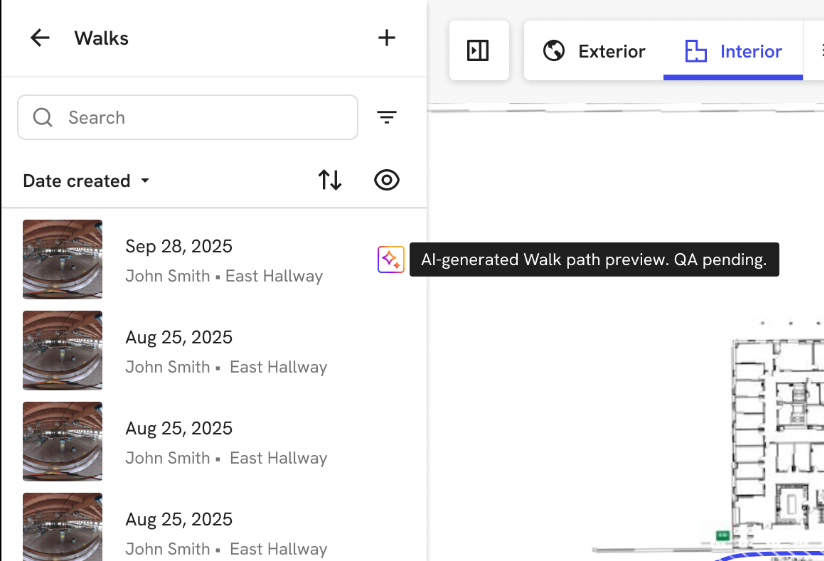824x561 pixels.
Task: Toggle sort order arrows icon
Action: click(330, 180)
